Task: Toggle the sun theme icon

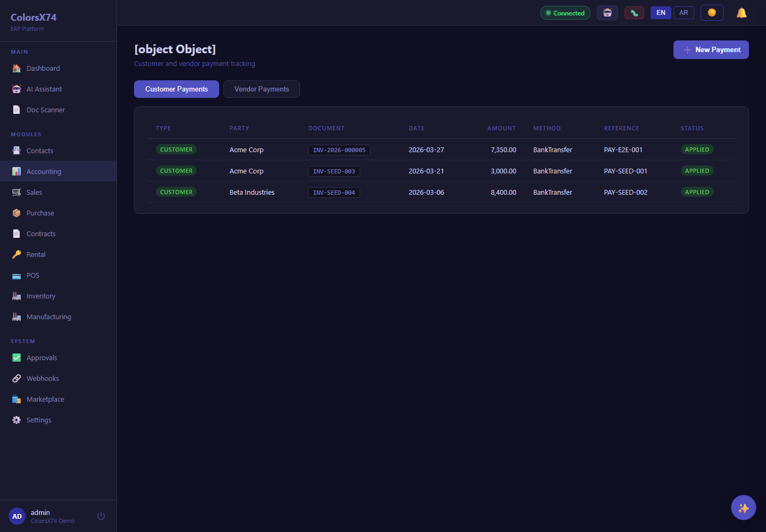Action: click(712, 13)
